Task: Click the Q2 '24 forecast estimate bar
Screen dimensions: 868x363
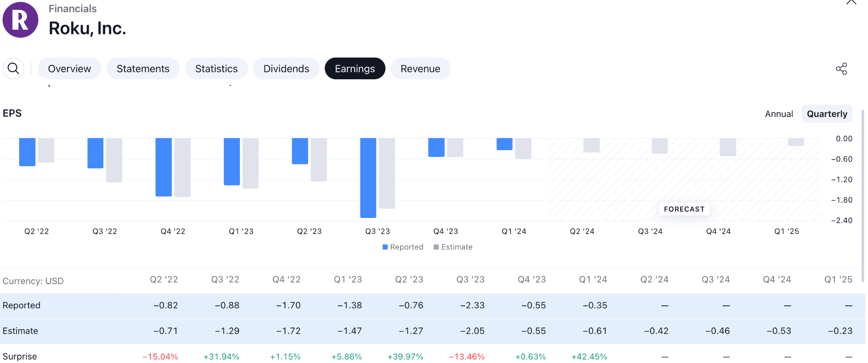Action: click(591, 145)
